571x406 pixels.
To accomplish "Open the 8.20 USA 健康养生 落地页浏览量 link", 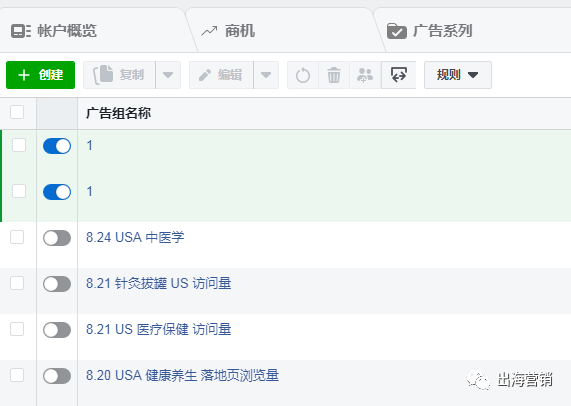I will [182, 375].
